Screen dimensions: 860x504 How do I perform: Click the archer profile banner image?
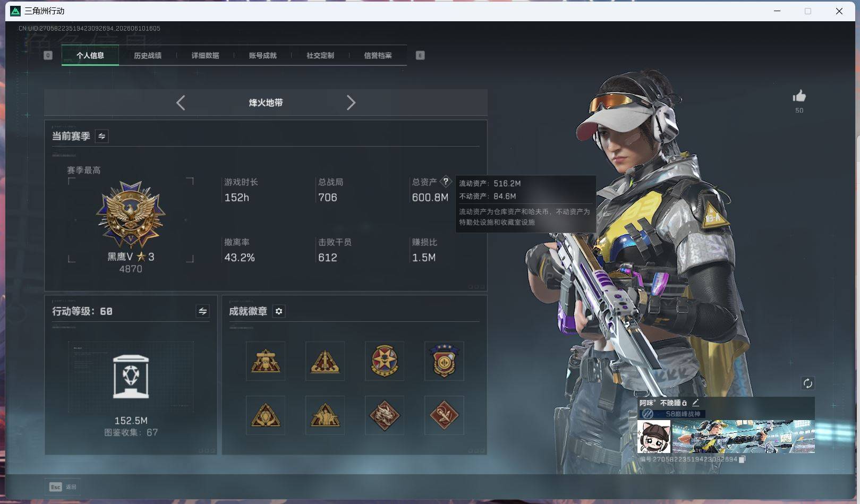(744, 437)
